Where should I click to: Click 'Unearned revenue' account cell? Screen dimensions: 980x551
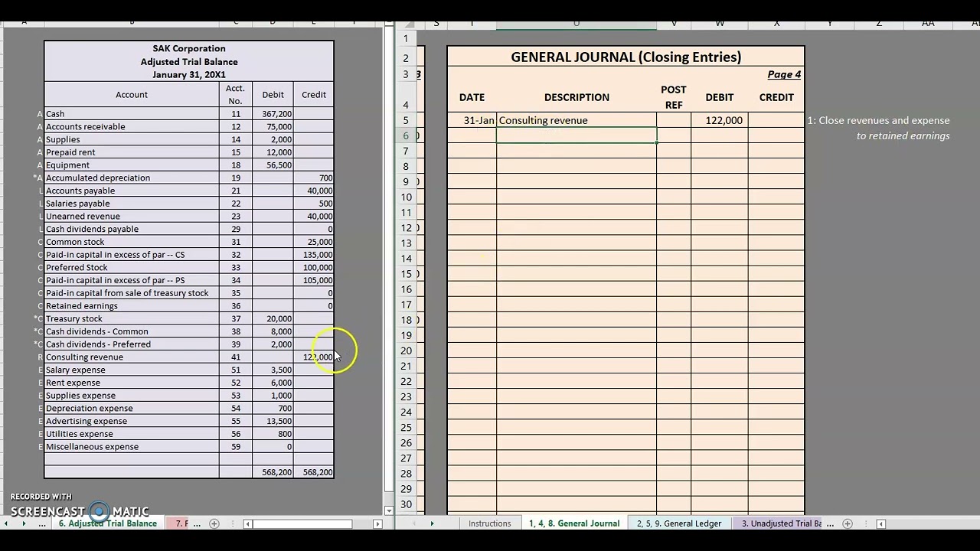(132, 216)
